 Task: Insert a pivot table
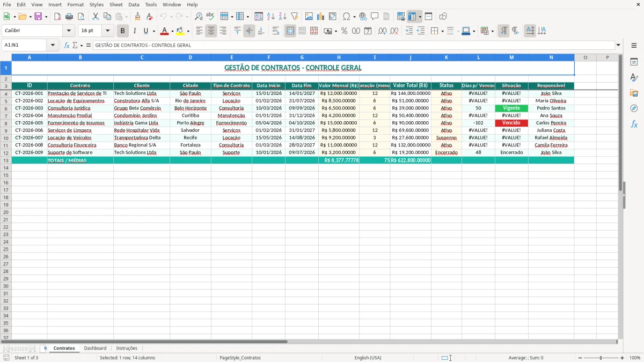coord(333,17)
